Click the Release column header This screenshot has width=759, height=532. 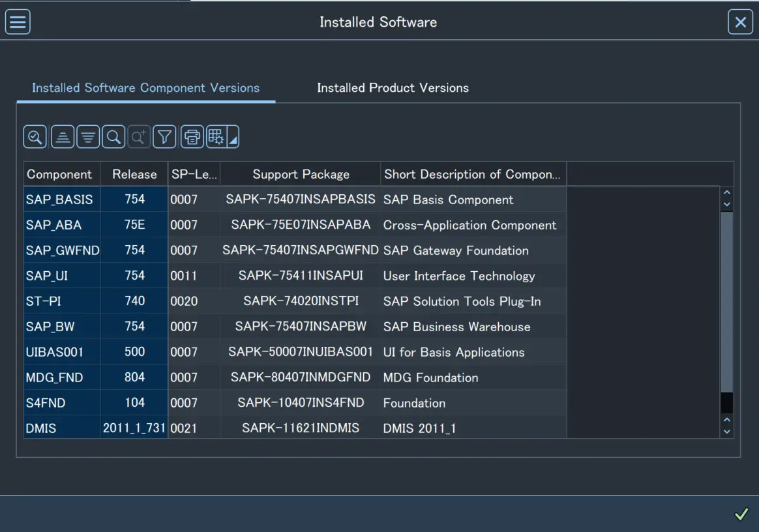coord(134,174)
